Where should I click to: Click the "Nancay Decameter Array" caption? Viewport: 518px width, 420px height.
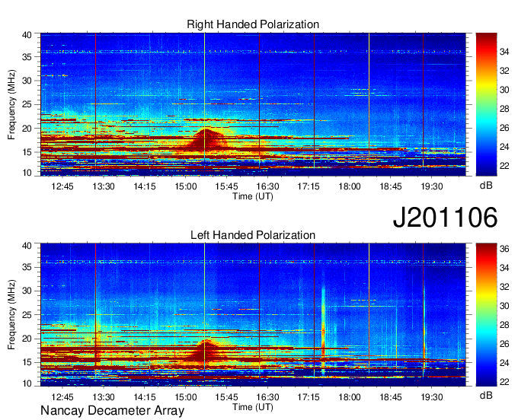(112, 411)
